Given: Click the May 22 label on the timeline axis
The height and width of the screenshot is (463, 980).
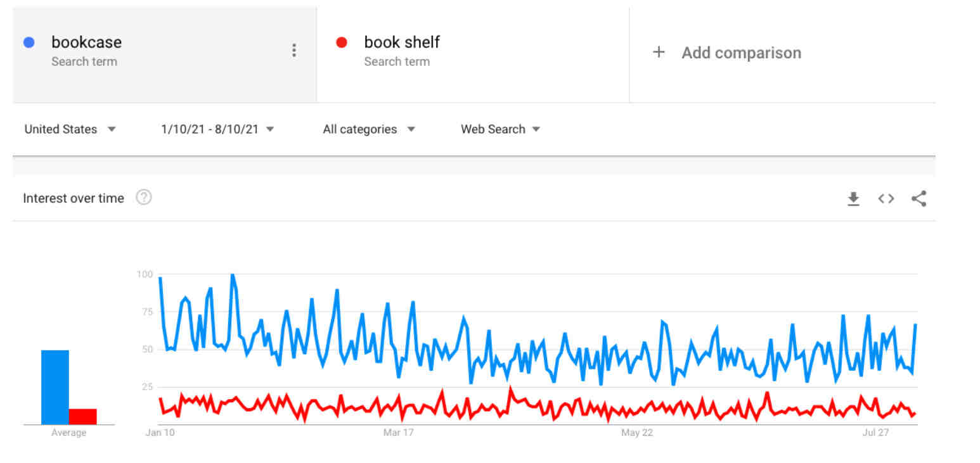Looking at the screenshot, I should click(637, 433).
